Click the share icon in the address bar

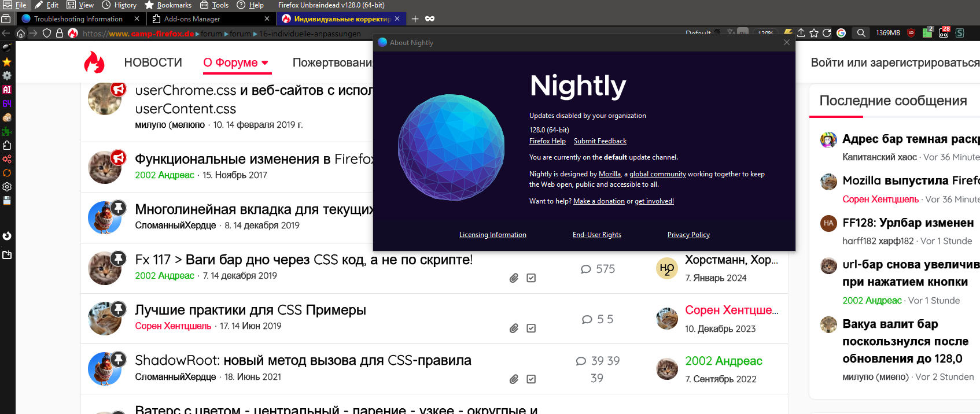(x=801, y=33)
